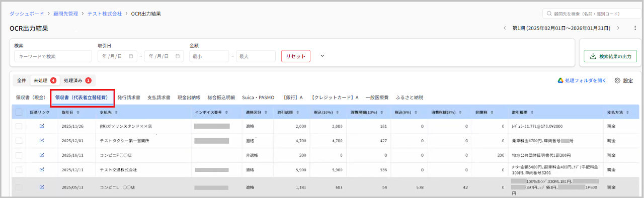Click the end 取引日 date field
The width and height of the screenshot is (644, 198).
[x=164, y=56]
